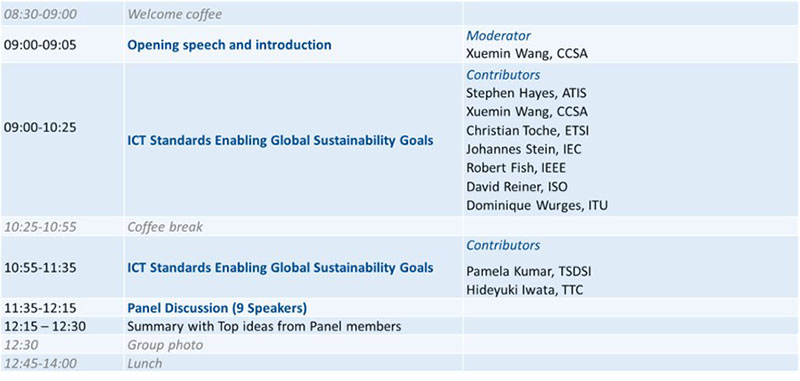Select moderator Xuemin Wang, CCSA
The width and height of the screenshot is (800, 381).
tap(527, 54)
